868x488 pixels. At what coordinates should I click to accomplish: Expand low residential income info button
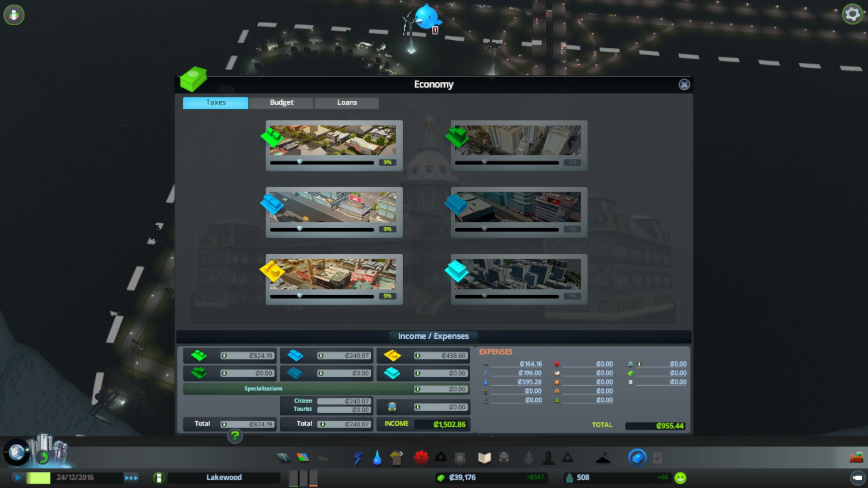click(x=224, y=356)
